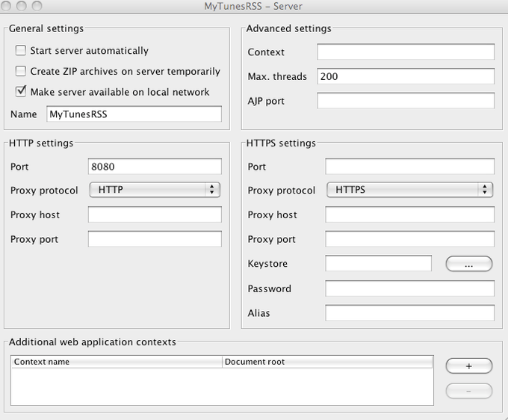Screen dimensions: 508x420
Task: Open HTTPS Proxy protocol dropdown
Action: 410,190
